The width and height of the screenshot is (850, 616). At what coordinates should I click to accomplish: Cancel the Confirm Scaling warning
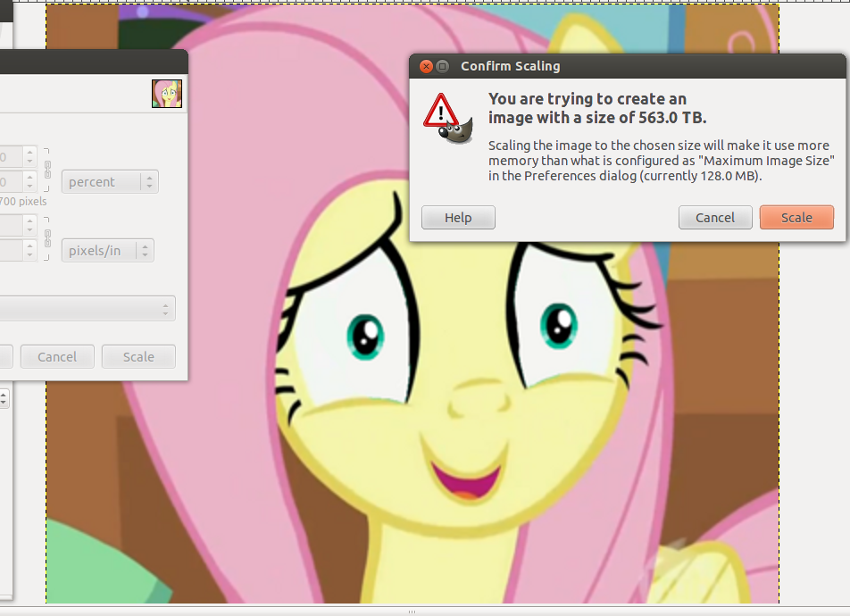click(715, 218)
